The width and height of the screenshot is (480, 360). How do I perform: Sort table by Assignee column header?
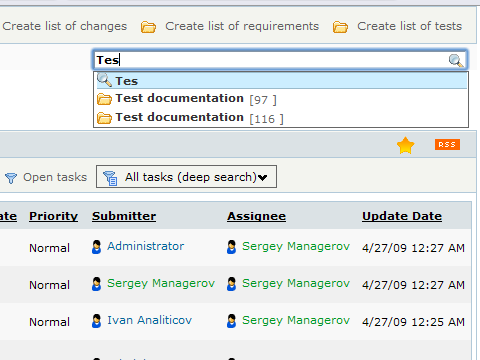(256, 216)
